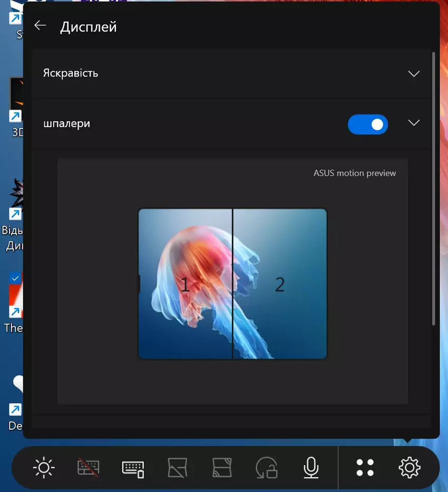Click the split screen layout icon

(x=222, y=467)
